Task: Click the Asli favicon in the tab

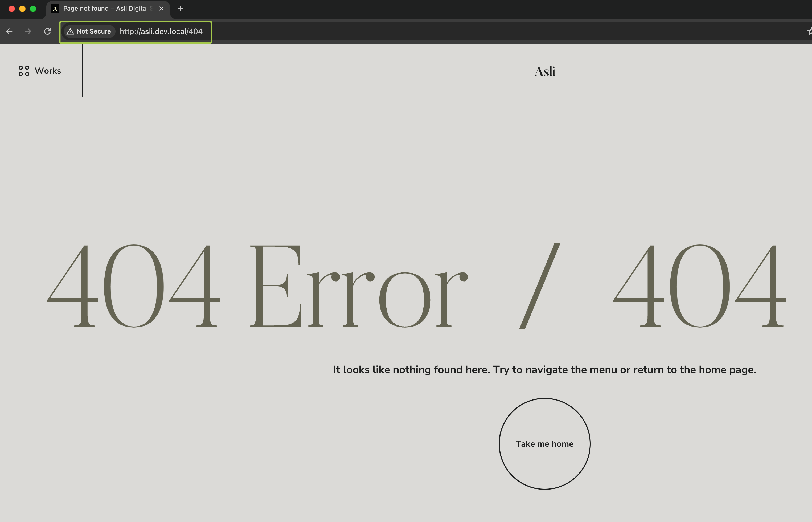Action: click(x=55, y=9)
